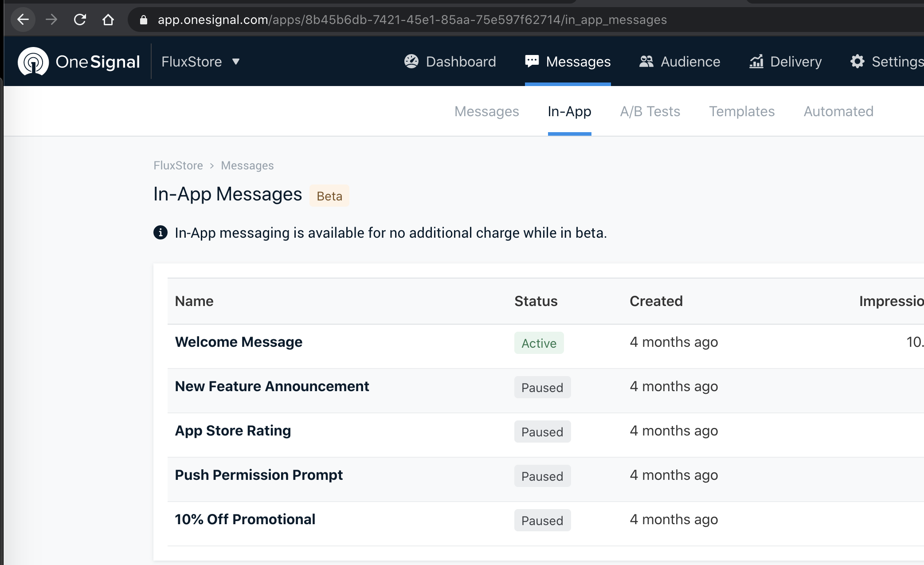Click Paused status of Push Permission Prompt

pyautogui.click(x=543, y=476)
